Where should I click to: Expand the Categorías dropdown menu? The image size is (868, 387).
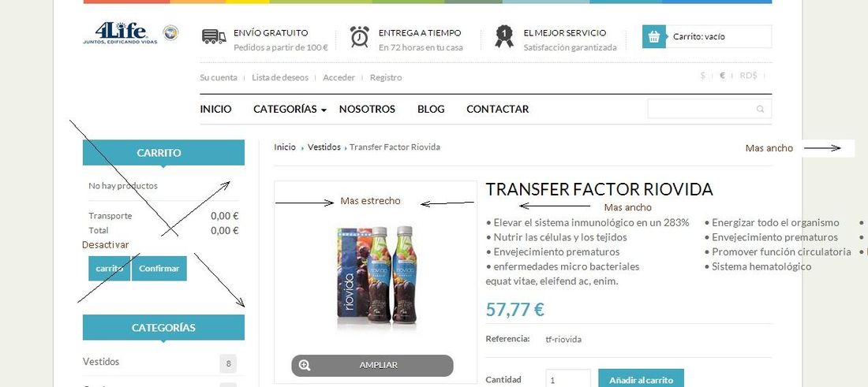click(x=290, y=109)
